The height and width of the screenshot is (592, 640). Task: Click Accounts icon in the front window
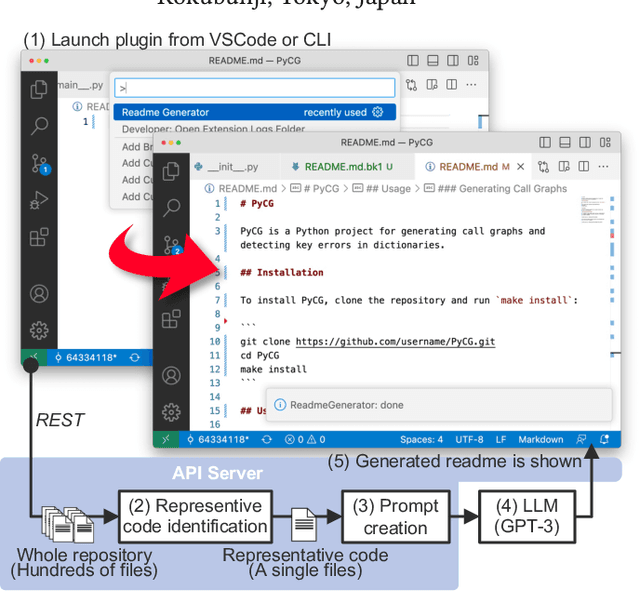click(x=171, y=375)
